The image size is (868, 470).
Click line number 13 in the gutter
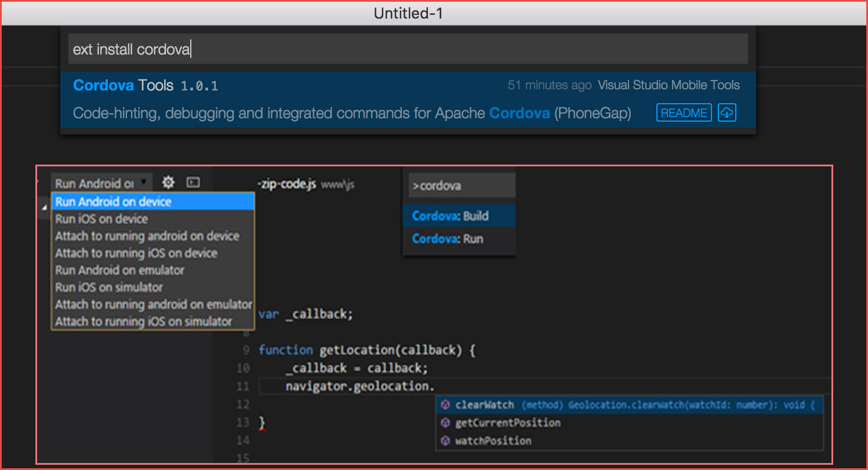pyautogui.click(x=243, y=422)
